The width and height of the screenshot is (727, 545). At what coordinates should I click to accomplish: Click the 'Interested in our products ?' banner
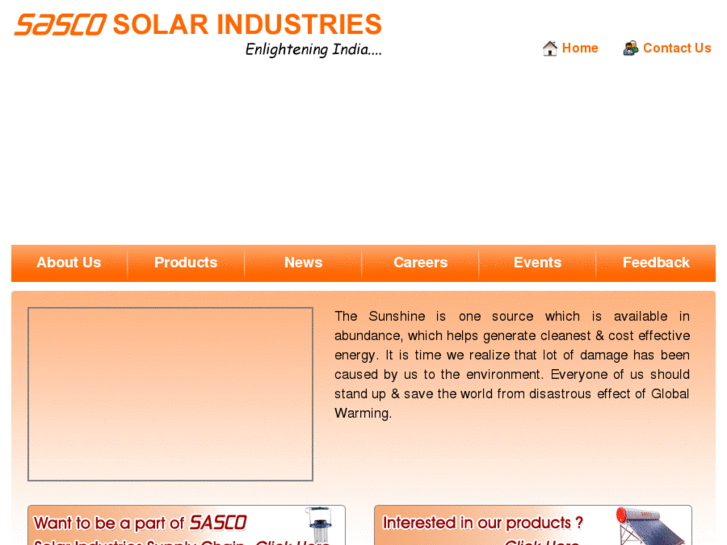[x=533, y=525]
